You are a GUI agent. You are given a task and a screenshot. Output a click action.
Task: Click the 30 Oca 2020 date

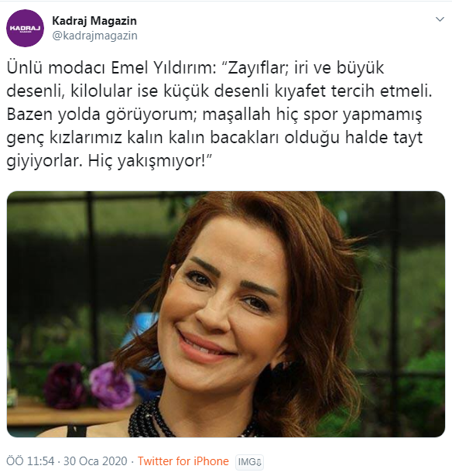[x=95, y=461]
